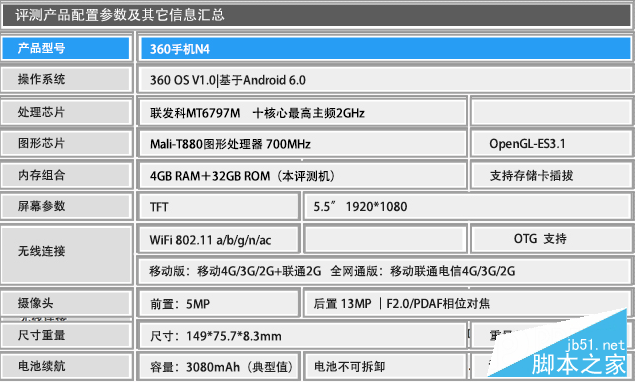The width and height of the screenshot is (635, 382).
Task: Click '联发科MT6797M 十核心最高主频2GHz' cell
Action: pyautogui.click(x=303, y=113)
